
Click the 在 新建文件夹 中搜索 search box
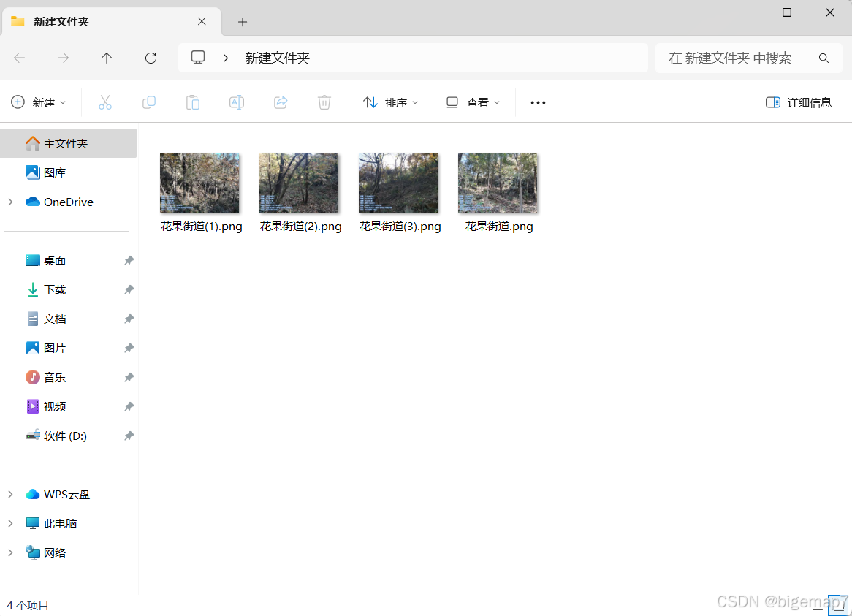[x=749, y=58]
